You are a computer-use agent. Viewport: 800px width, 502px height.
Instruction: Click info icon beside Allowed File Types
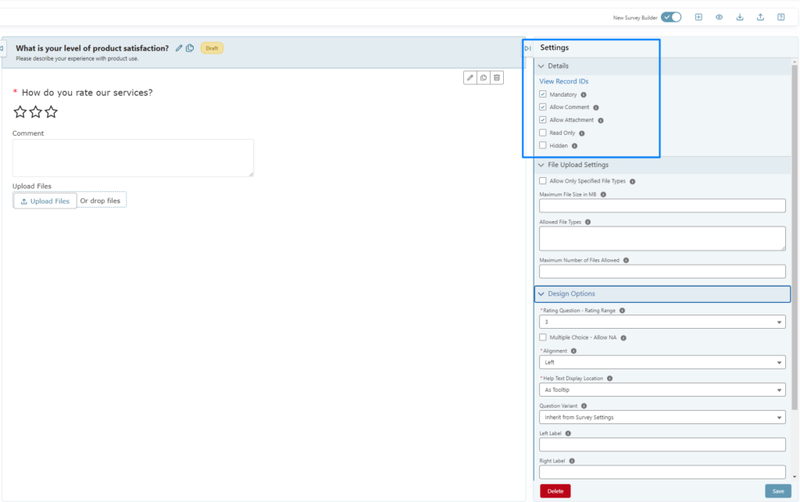pos(588,222)
